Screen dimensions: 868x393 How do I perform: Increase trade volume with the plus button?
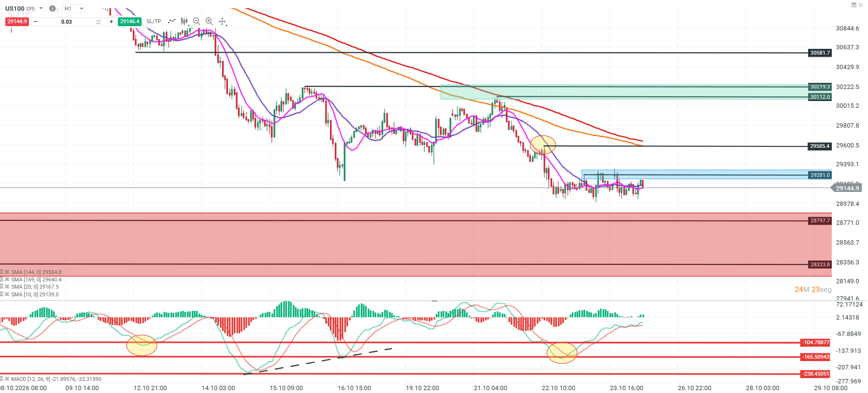coord(111,22)
